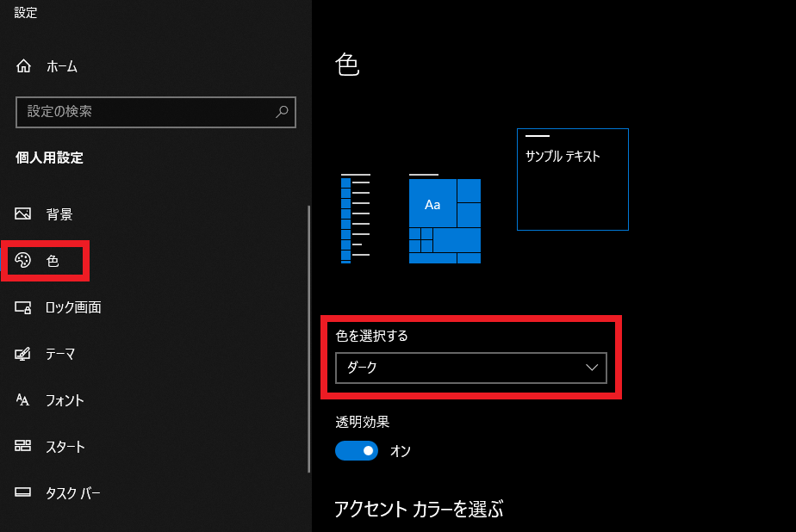This screenshot has height=532, width=796.
Task: Click the 設定 window title
Action: (26, 13)
